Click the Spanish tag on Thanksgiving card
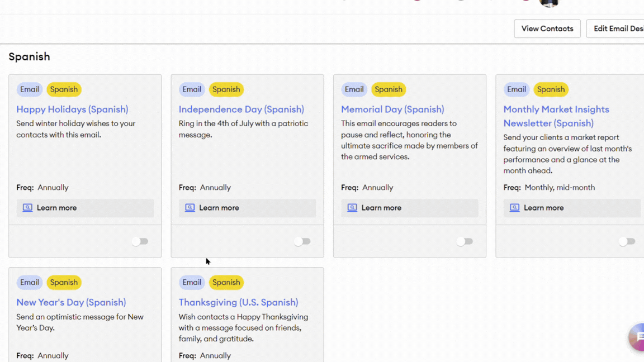Screen dimensions: 644x362 [226, 282]
